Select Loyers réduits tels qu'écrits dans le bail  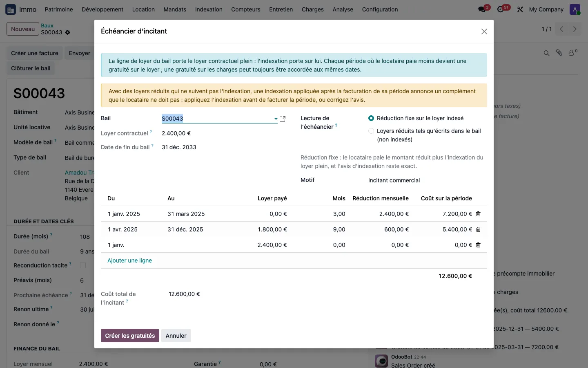click(x=371, y=131)
